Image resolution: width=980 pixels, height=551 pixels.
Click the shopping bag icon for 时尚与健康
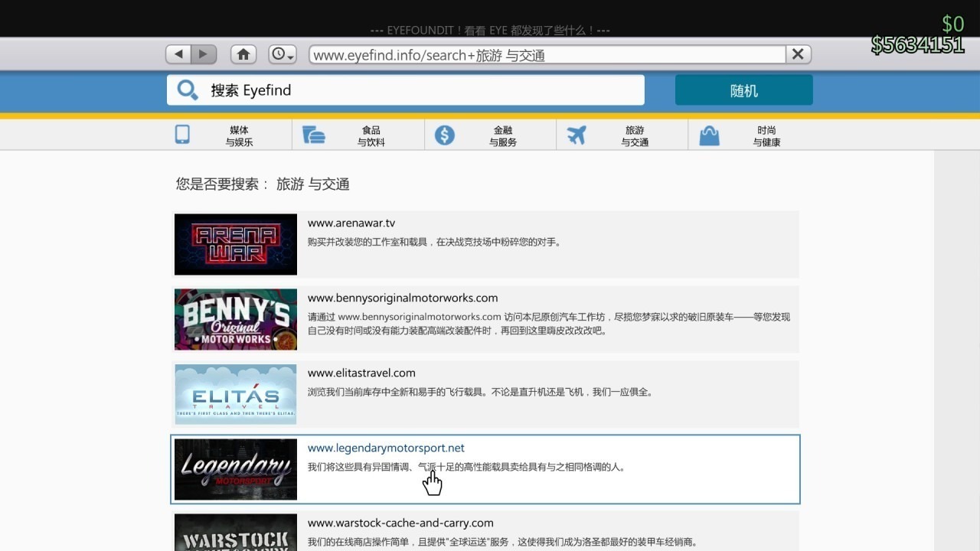click(x=710, y=135)
